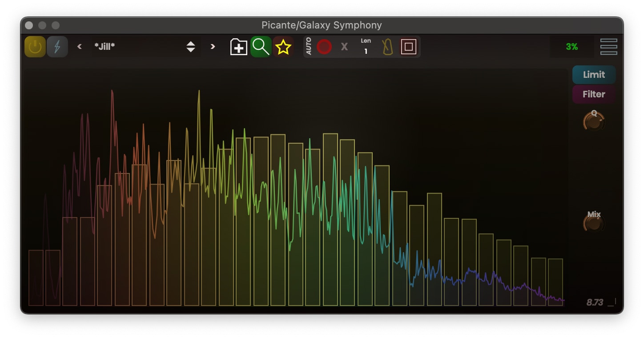This screenshot has height=338, width=644.
Task: Click the lightning bolt icon
Action: 57,47
